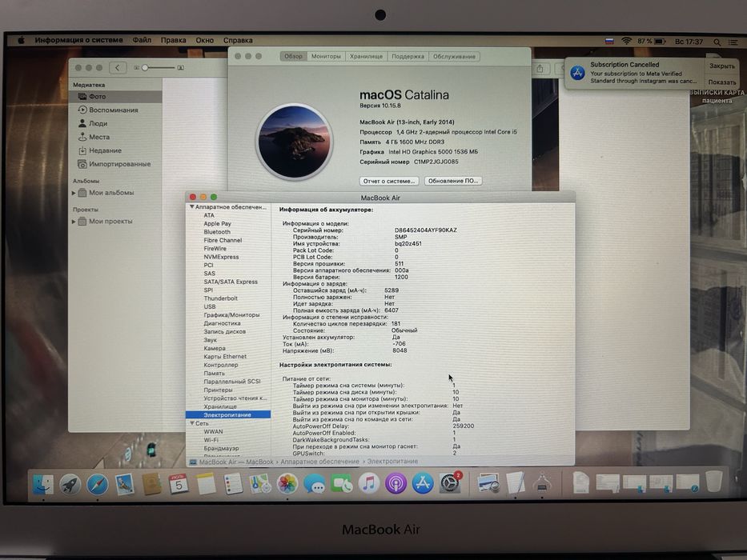The width and height of the screenshot is (747, 560).
Task: Select Люди in Photos sidebar
Action: (116, 123)
